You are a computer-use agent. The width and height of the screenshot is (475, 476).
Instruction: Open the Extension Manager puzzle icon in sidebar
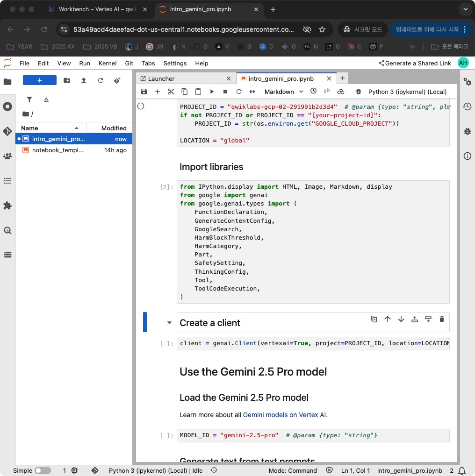(7, 206)
